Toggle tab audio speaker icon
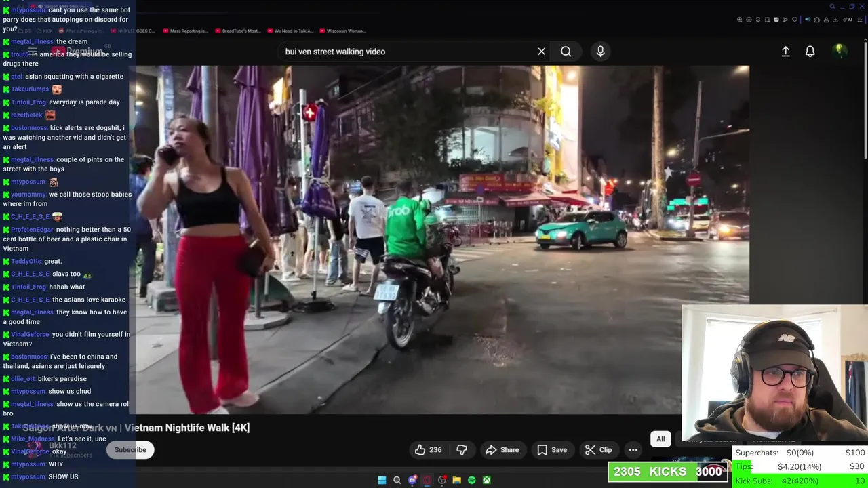 (x=808, y=20)
